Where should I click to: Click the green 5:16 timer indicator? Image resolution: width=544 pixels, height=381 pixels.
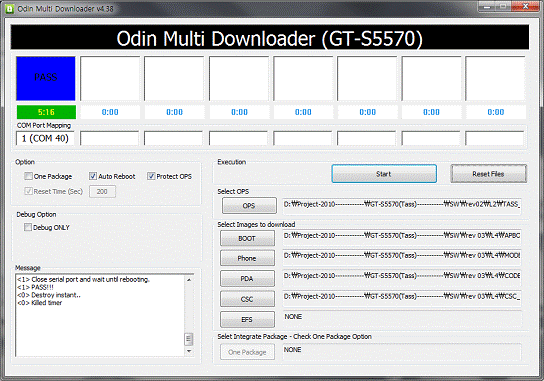(x=46, y=112)
